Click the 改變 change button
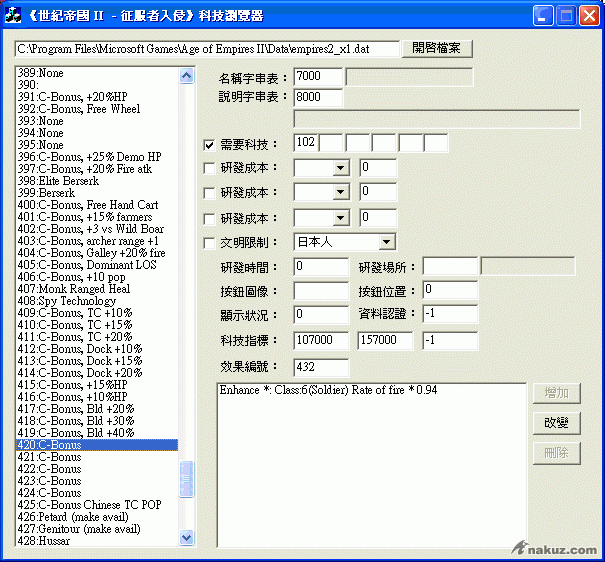605x562 pixels. [556, 423]
